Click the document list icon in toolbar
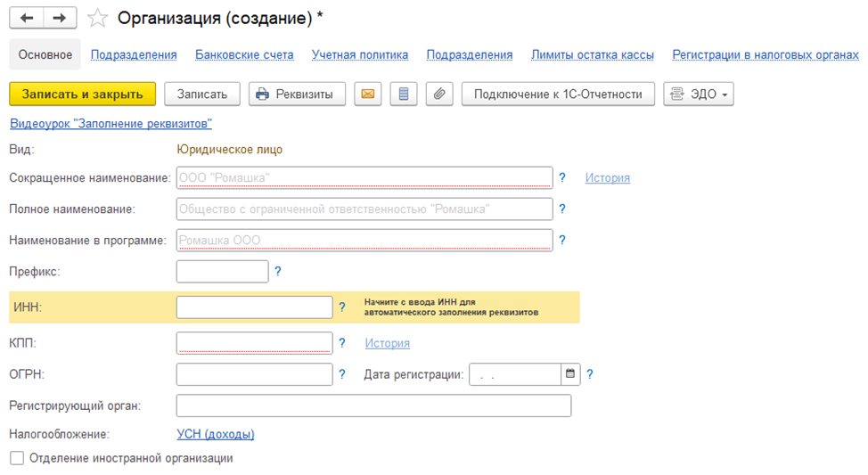The width and height of the screenshot is (868, 475). [403, 94]
